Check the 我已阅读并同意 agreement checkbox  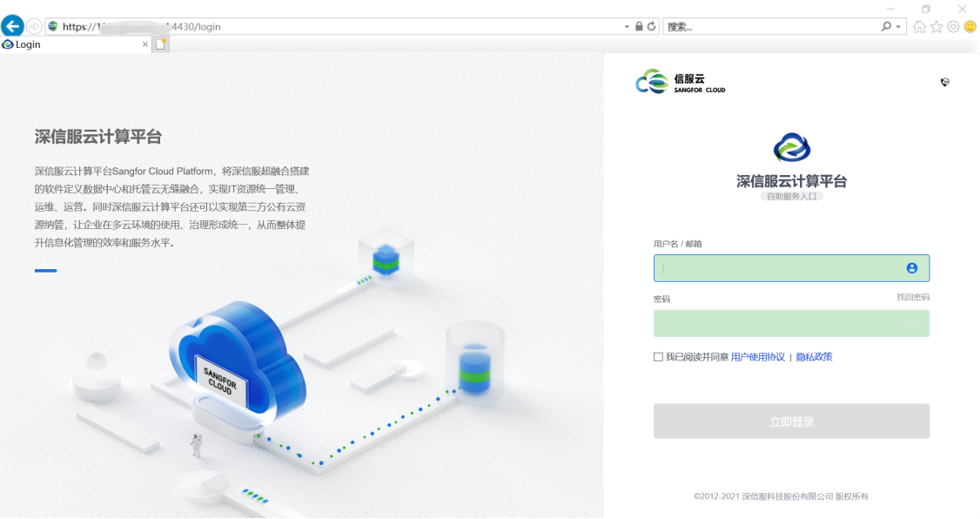coord(658,357)
